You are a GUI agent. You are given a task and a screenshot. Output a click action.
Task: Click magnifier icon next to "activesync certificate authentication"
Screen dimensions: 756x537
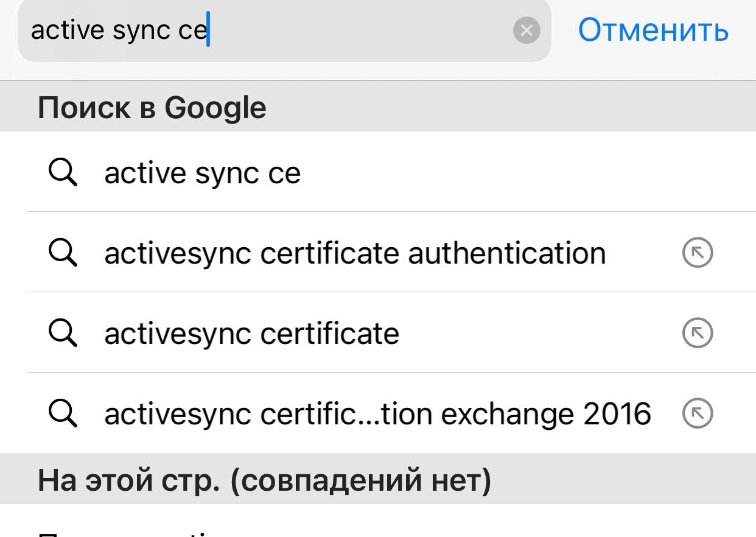[x=63, y=253]
